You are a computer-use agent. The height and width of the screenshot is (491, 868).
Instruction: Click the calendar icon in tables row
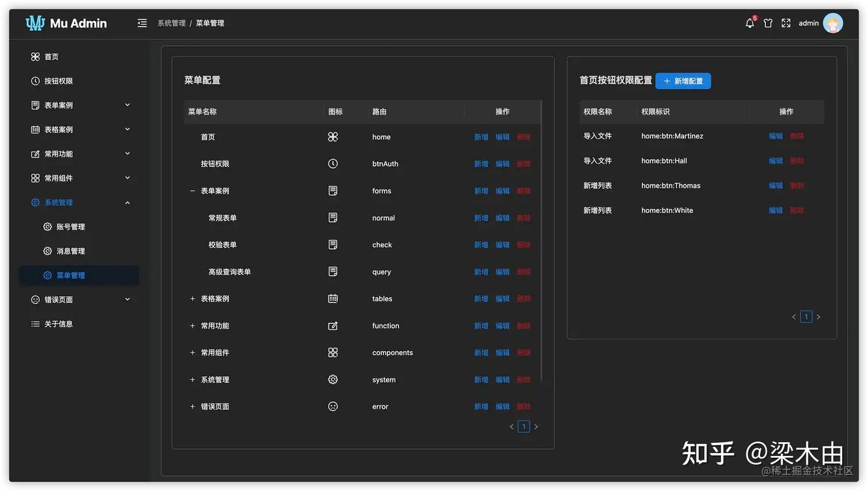pyautogui.click(x=333, y=298)
